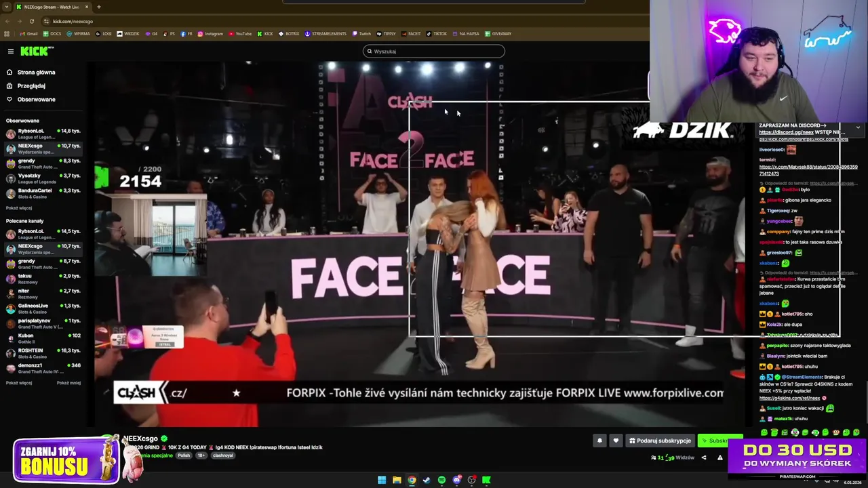Open TIPPLY bookmark
The image size is (868, 488).
[x=386, y=34]
